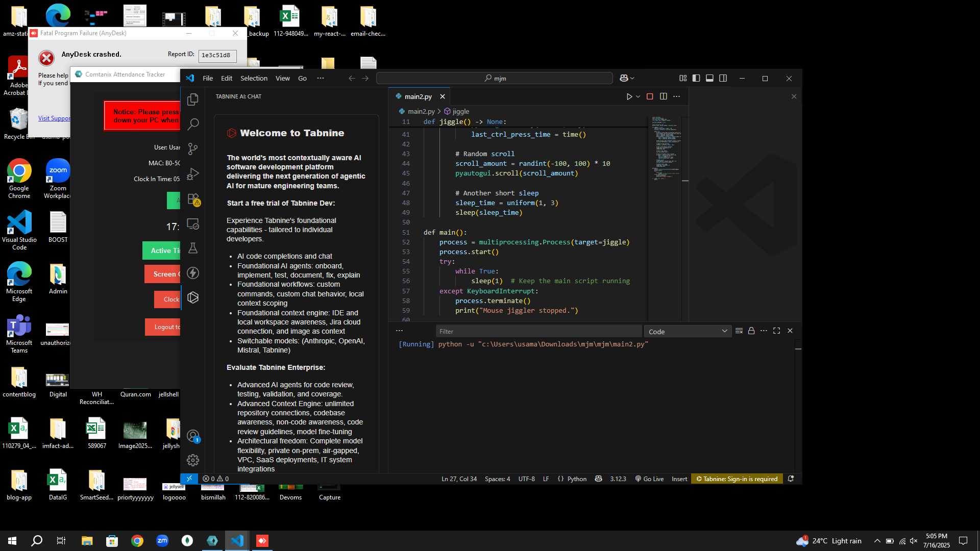Go forward with navigation arrow in title bar
This screenshot has width=980, height=551.
[x=365, y=78]
